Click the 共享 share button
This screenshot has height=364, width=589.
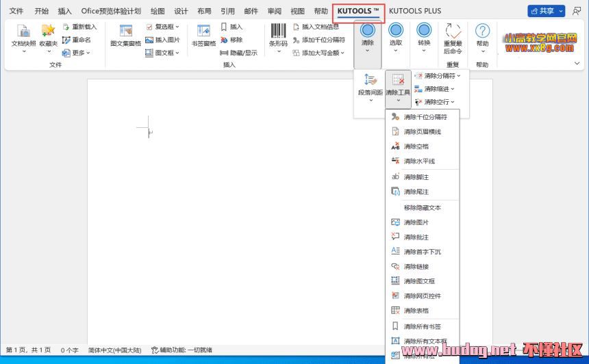[546, 11]
